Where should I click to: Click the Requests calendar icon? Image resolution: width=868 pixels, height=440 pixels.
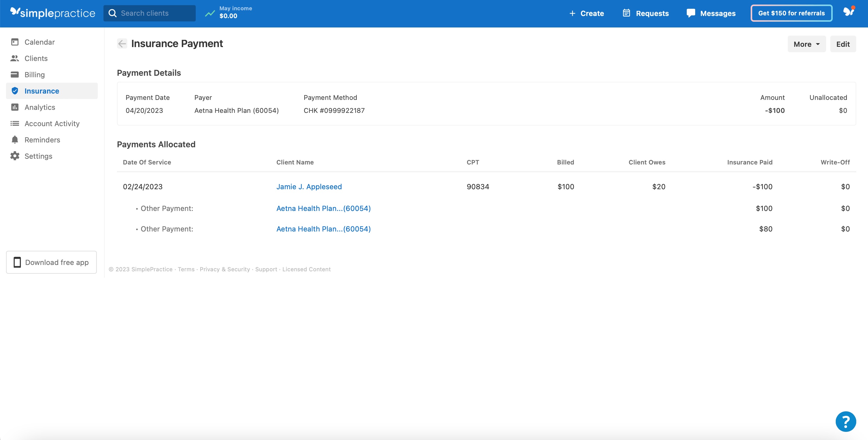pos(626,13)
